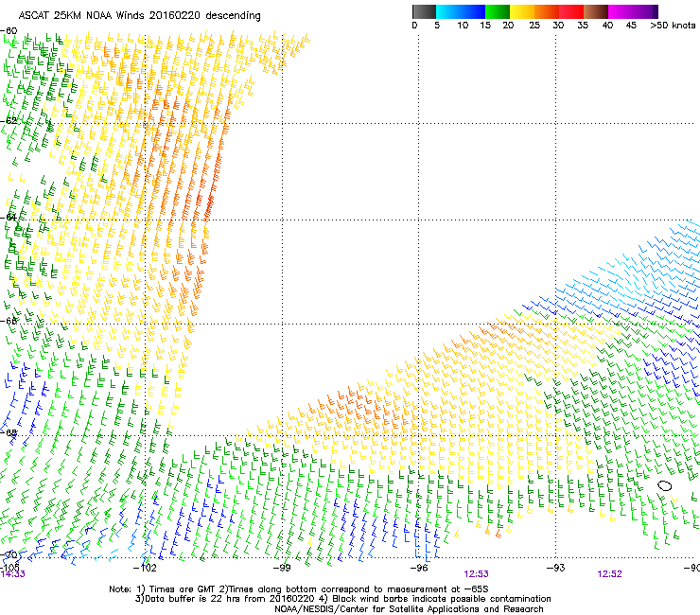
Task: Click the -64 latitude label
Action: click(9, 218)
